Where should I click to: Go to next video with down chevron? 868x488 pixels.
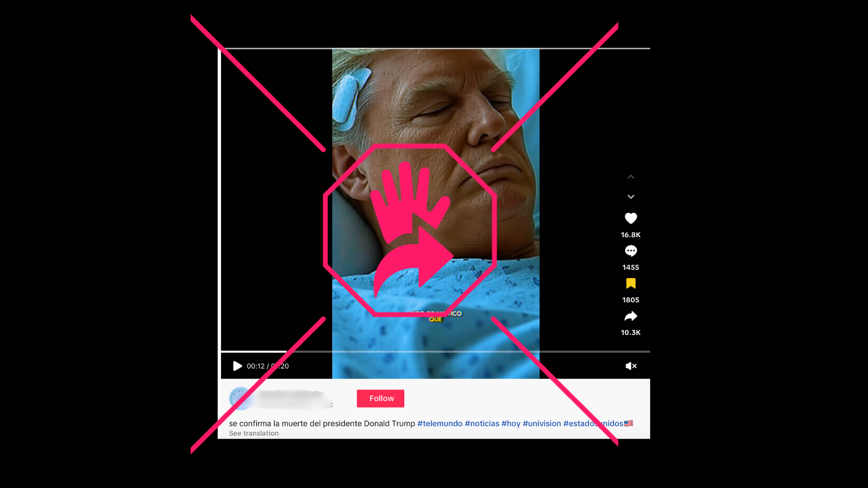pos(631,197)
